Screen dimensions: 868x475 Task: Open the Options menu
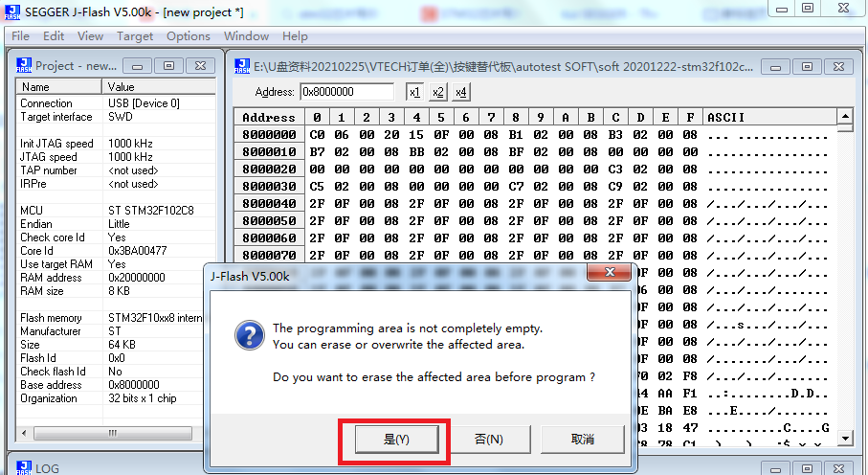pos(189,36)
